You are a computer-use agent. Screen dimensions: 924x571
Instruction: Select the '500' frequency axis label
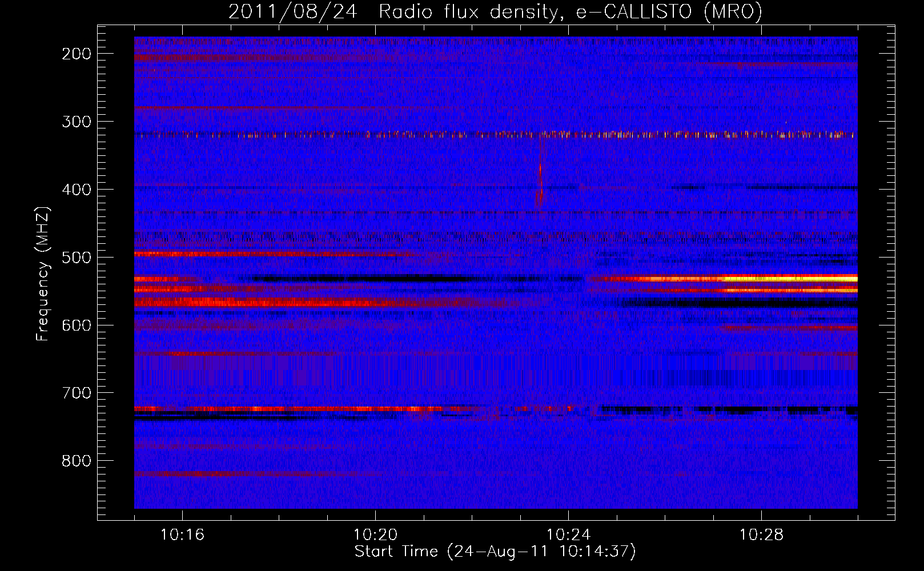pyautogui.click(x=76, y=258)
